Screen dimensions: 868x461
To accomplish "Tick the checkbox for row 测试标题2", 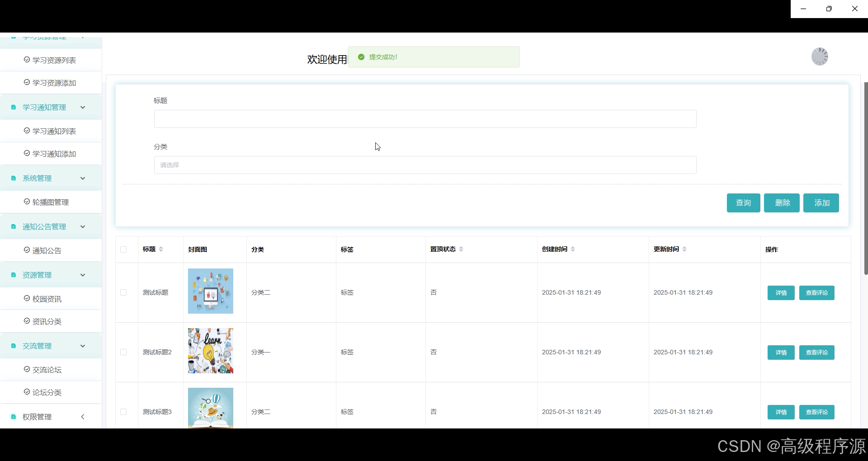I will pyautogui.click(x=123, y=352).
